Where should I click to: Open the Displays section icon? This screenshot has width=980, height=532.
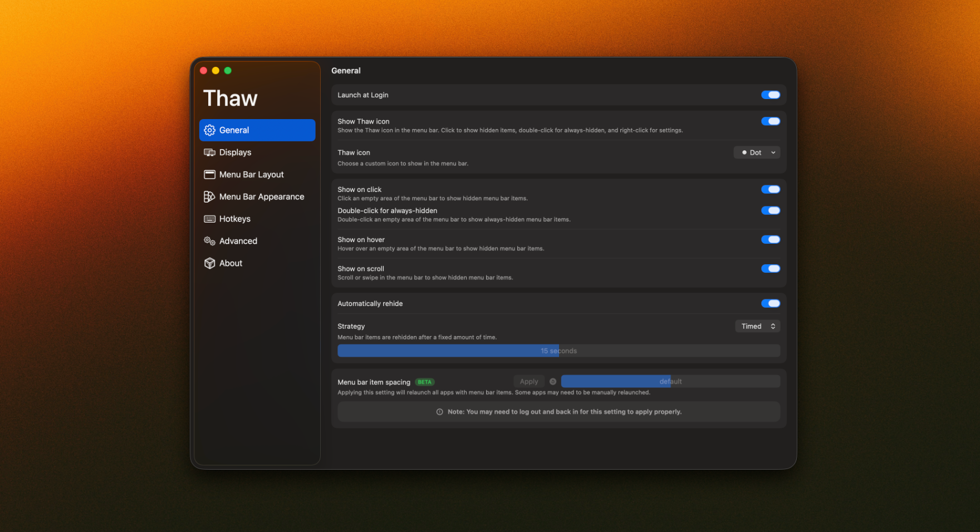pyautogui.click(x=210, y=152)
